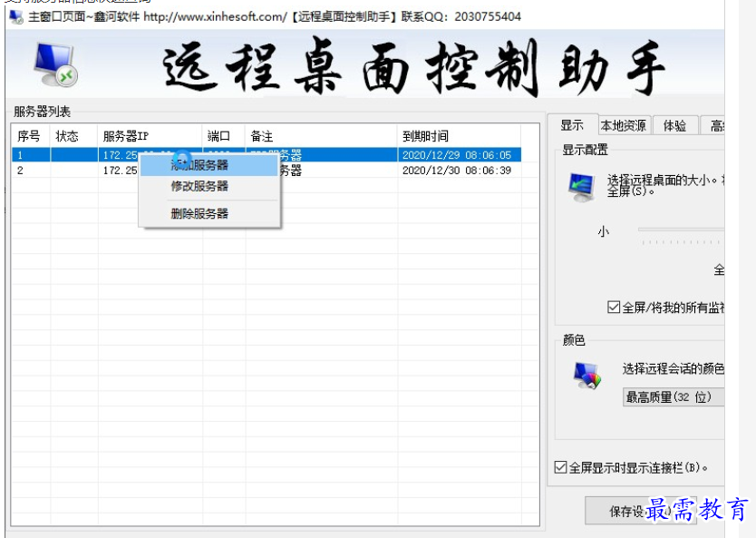Sort by the 序号 column header
This screenshot has width=756, height=538.
point(31,137)
